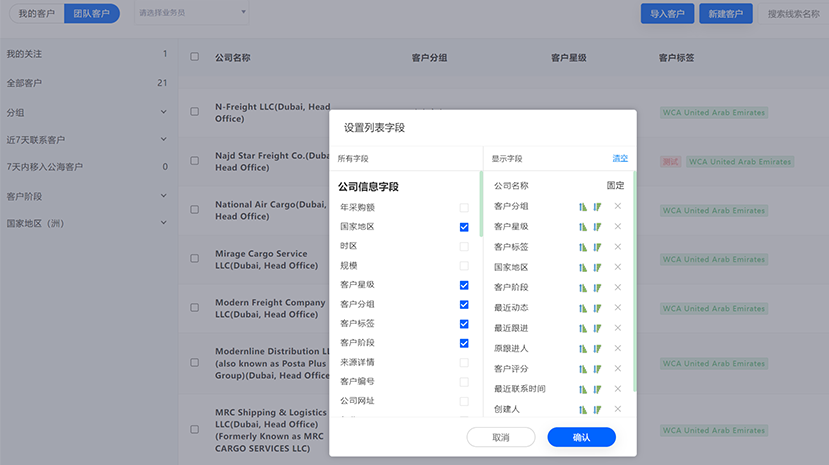Move 客户标签 field down

coord(597,247)
